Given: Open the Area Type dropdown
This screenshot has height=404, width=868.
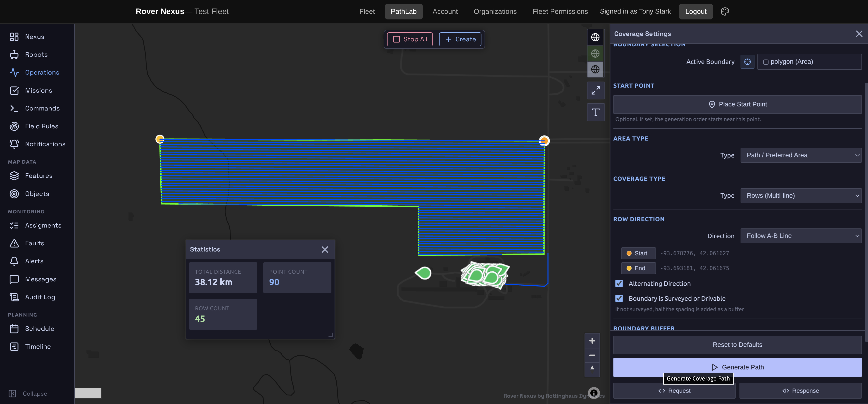Looking at the screenshot, I should [801, 155].
